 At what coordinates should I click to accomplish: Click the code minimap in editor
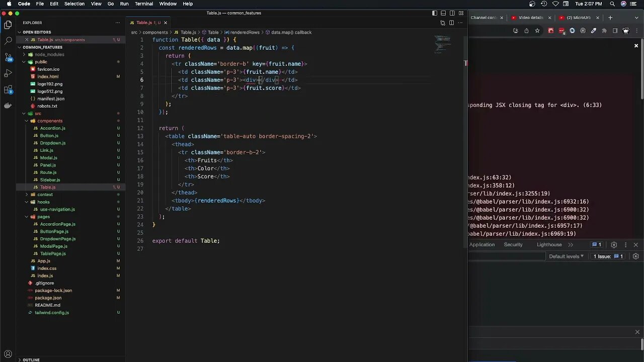coord(443,44)
